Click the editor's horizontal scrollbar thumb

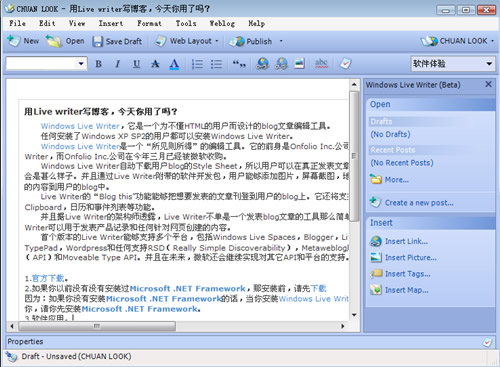(x=97, y=326)
